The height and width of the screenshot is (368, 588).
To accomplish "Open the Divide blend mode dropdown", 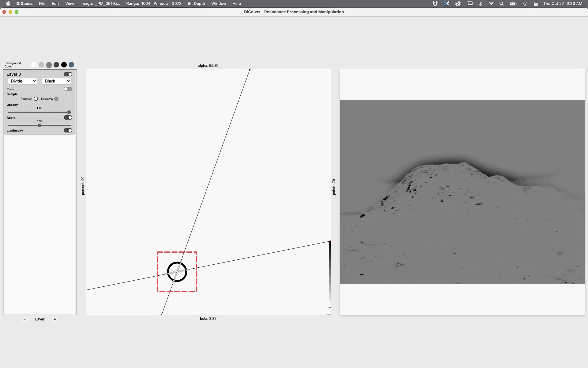I will point(23,81).
